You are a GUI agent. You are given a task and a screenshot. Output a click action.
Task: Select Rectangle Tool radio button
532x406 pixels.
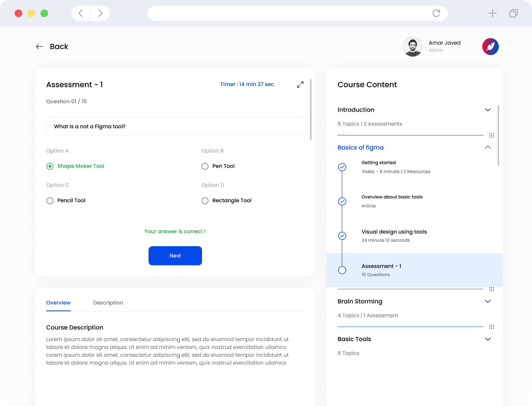click(x=205, y=201)
